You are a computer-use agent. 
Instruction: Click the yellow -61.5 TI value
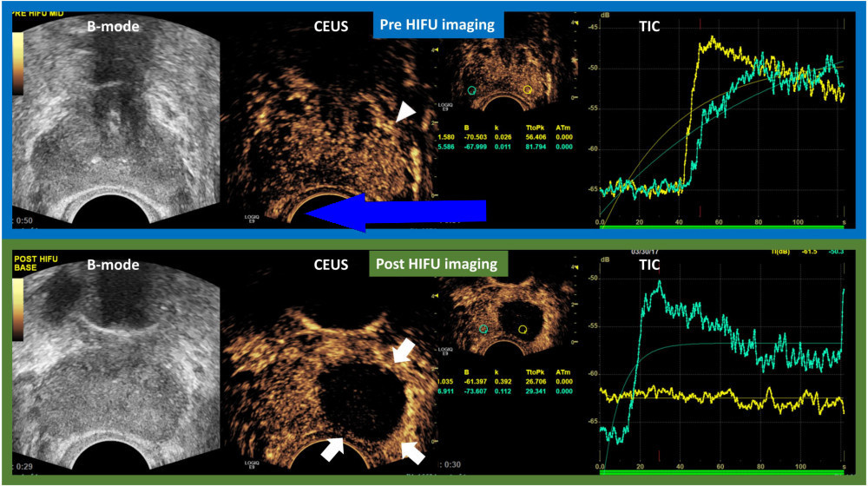(809, 252)
